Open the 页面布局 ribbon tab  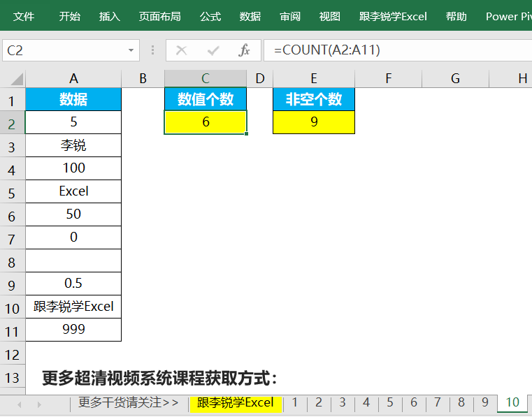(x=160, y=16)
